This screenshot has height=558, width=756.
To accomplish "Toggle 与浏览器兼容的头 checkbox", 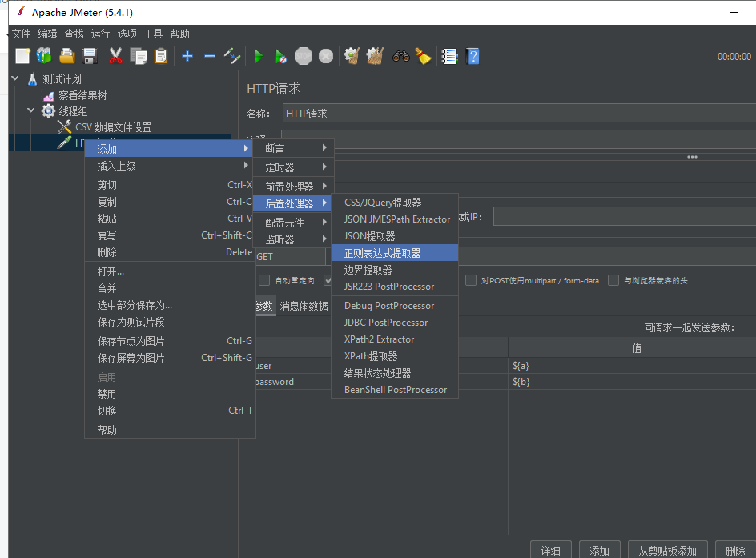I will pos(613,280).
